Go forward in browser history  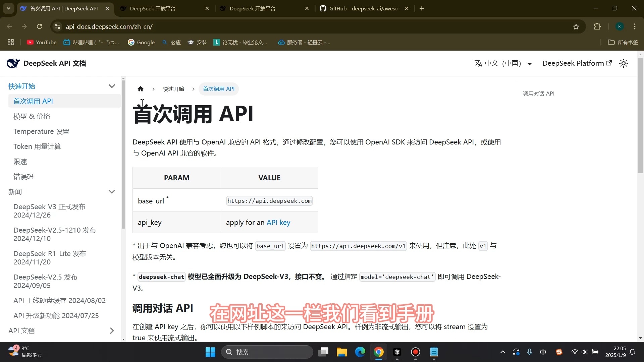[x=24, y=26]
